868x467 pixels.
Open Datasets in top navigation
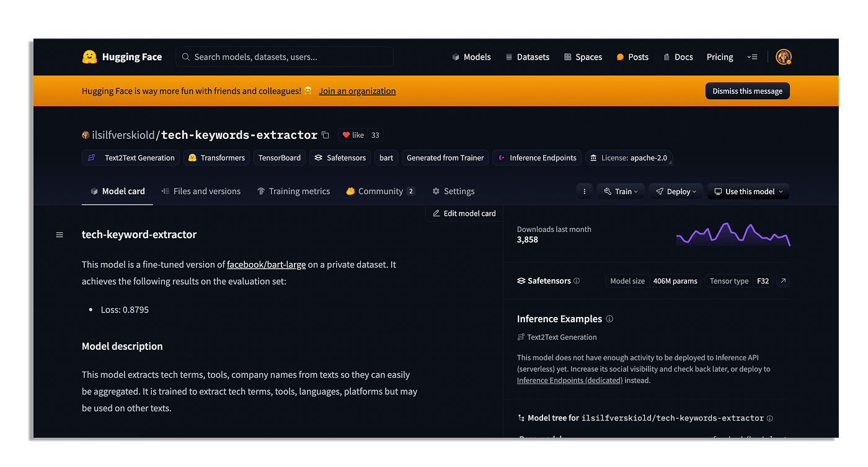tap(527, 57)
